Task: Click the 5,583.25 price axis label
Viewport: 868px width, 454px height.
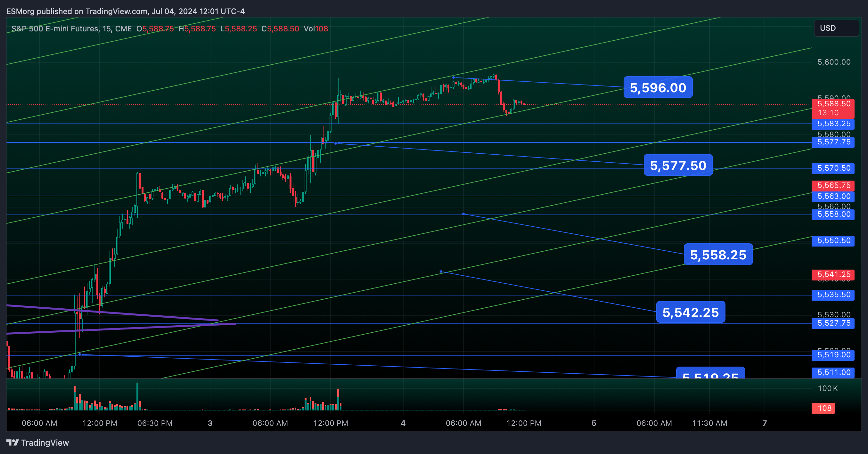Action: click(833, 124)
